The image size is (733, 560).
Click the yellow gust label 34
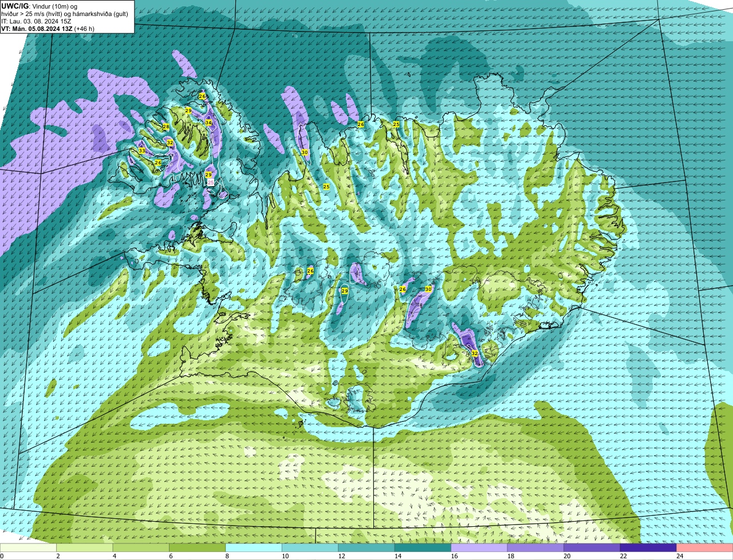coord(208,123)
